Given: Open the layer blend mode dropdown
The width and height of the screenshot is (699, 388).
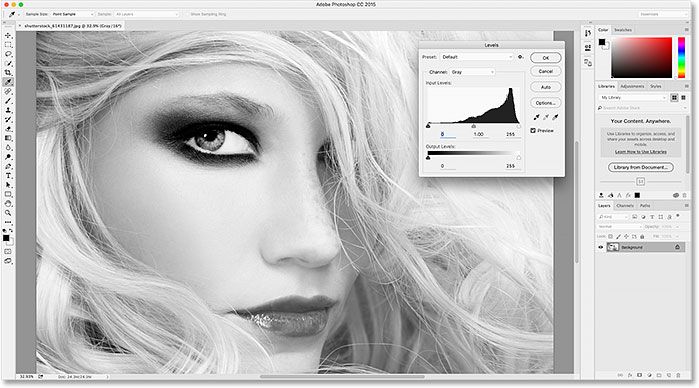Looking at the screenshot, I should tap(619, 227).
